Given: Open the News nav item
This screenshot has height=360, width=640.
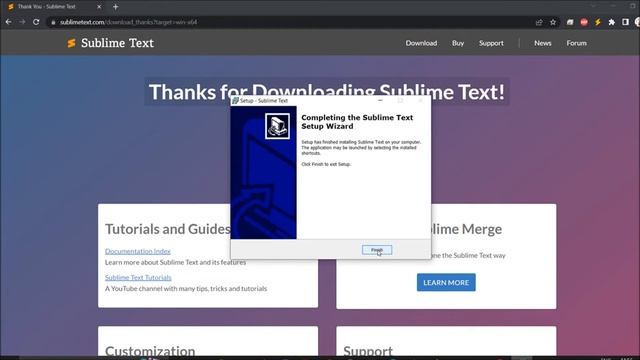Looking at the screenshot, I should coord(542,43).
